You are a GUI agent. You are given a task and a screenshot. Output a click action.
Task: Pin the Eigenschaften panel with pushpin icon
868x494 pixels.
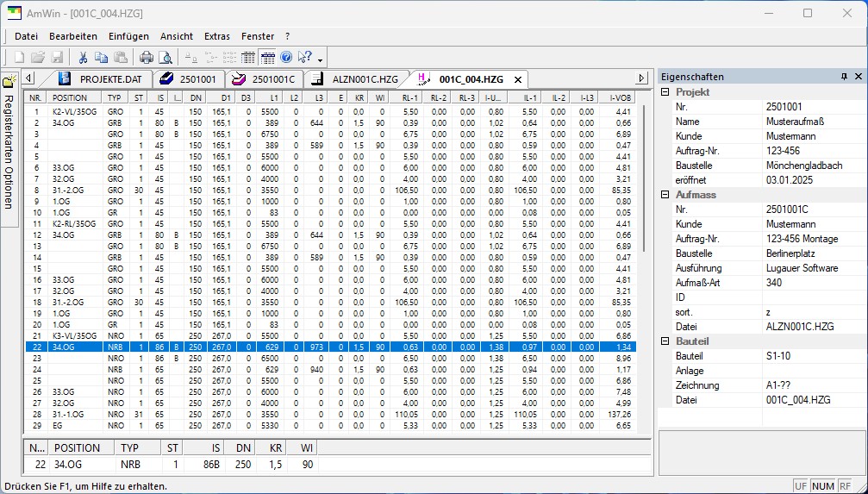pos(844,77)
